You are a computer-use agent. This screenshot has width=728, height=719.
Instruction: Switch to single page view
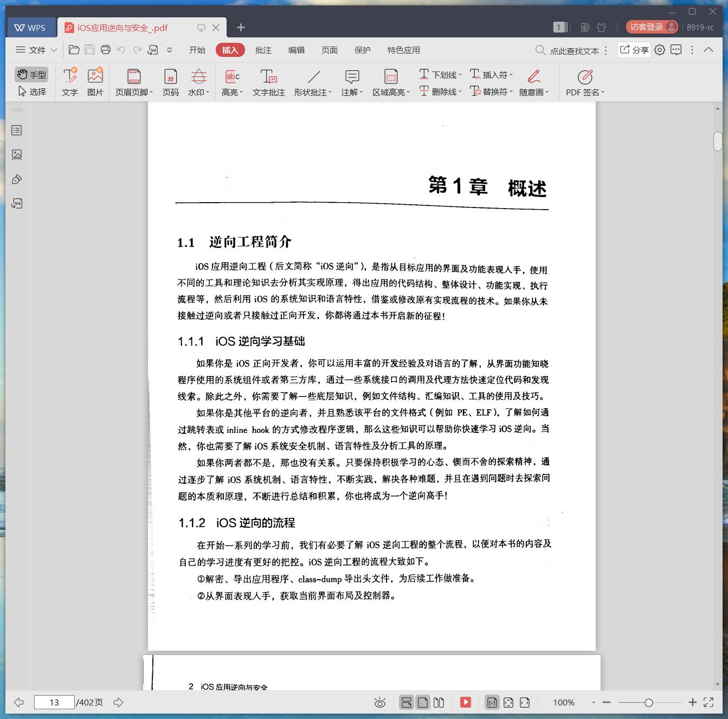click(423, 702)
